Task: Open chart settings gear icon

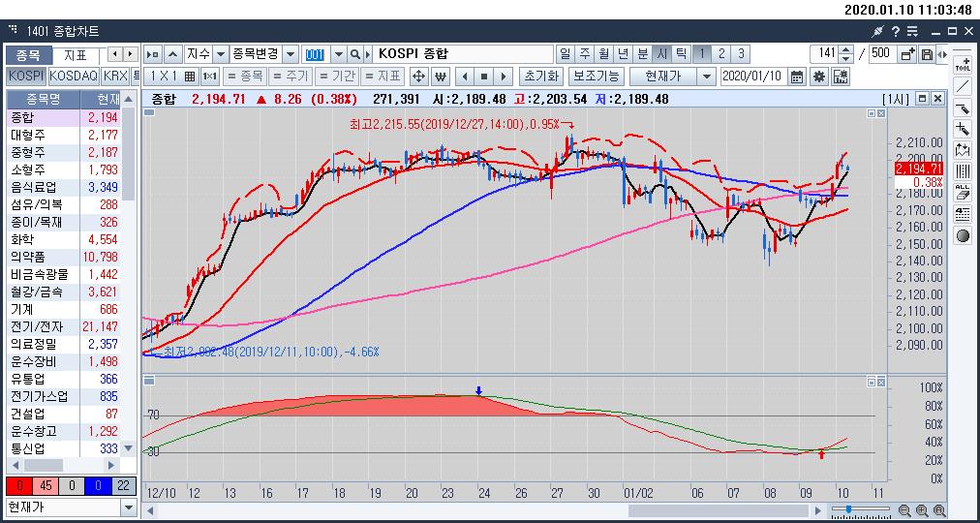Action: point(818,77)
